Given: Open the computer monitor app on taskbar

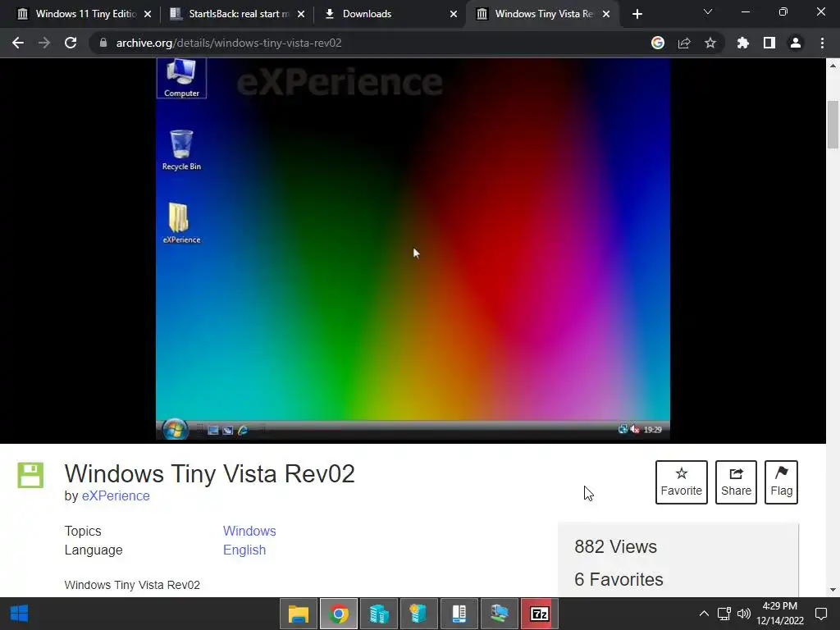Looking at the screenshot, I should click(500, 614).
